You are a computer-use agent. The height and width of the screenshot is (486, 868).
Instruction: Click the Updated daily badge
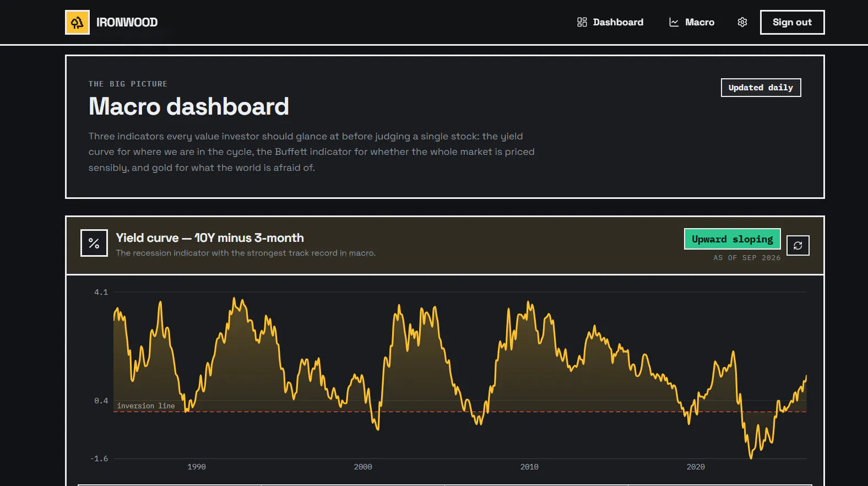tap(761, 88)
